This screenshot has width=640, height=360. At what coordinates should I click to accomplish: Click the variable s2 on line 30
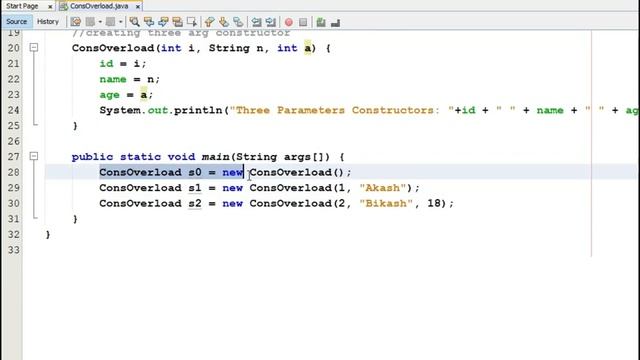[x=195, y=203]
